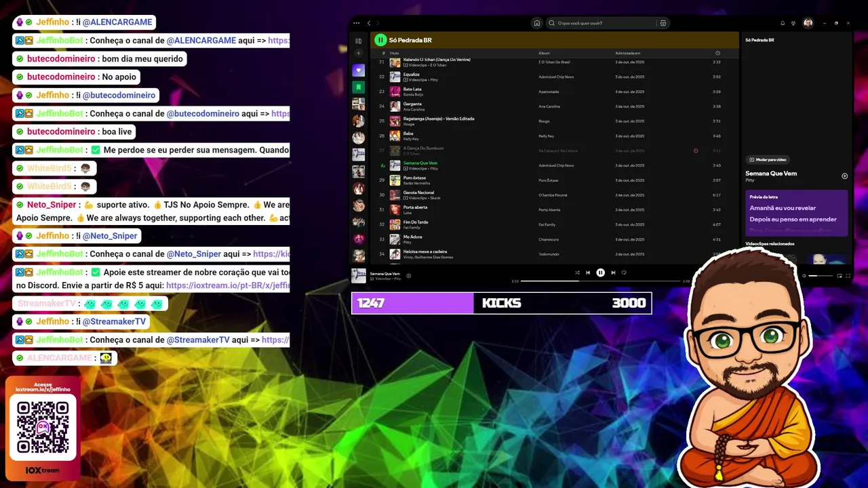Screen dimensions: 868x488
Task: Open the Spotify profile avatar menu
Action: pos(808,23)
